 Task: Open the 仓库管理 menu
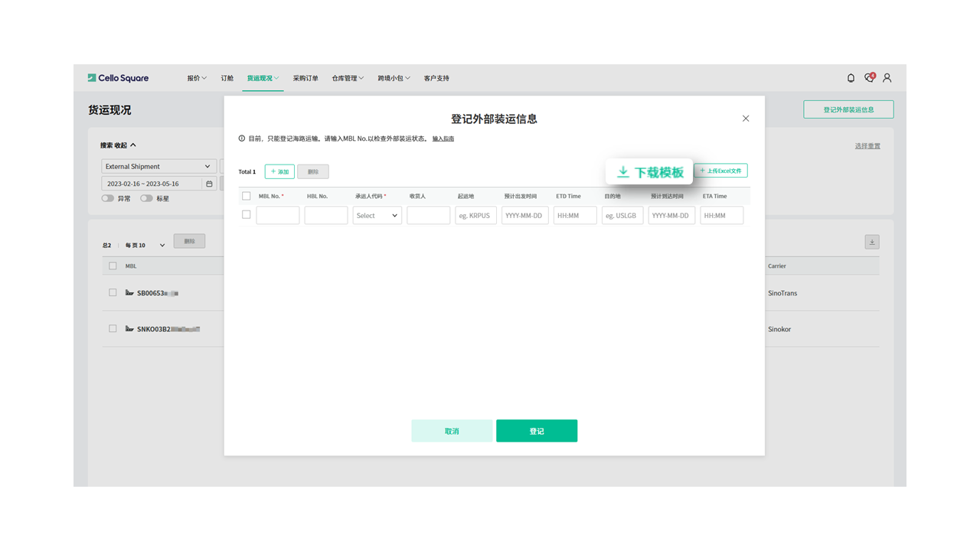click(348, 78)
